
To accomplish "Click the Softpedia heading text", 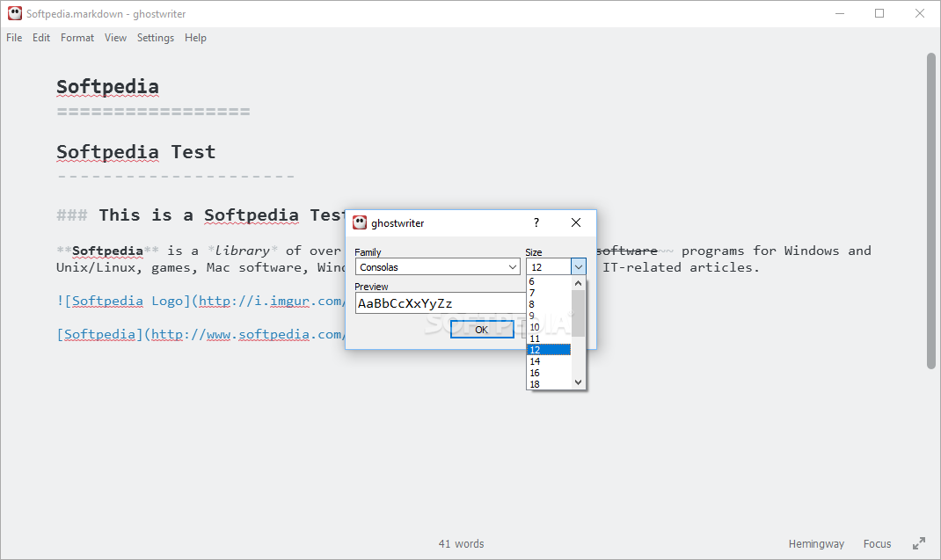I will pyautogui.click(x=107, y=87).
